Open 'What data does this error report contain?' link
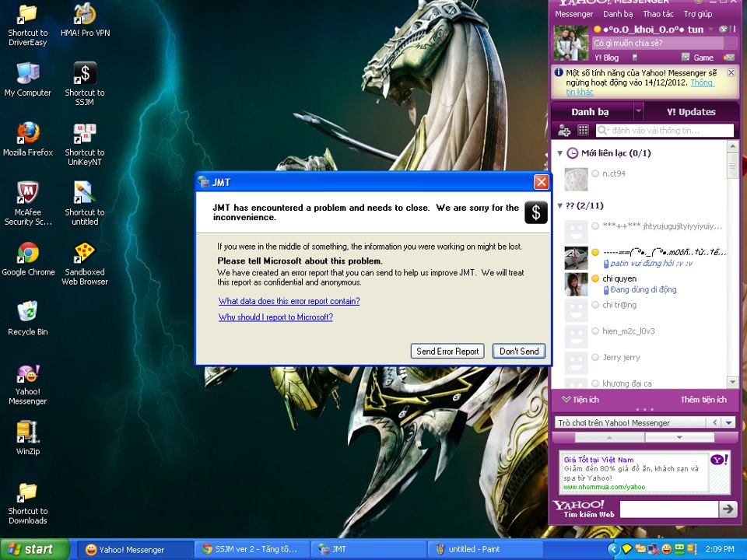Image resolution: width=747 pixels, height=560 pixels. [x=289, y=301]
